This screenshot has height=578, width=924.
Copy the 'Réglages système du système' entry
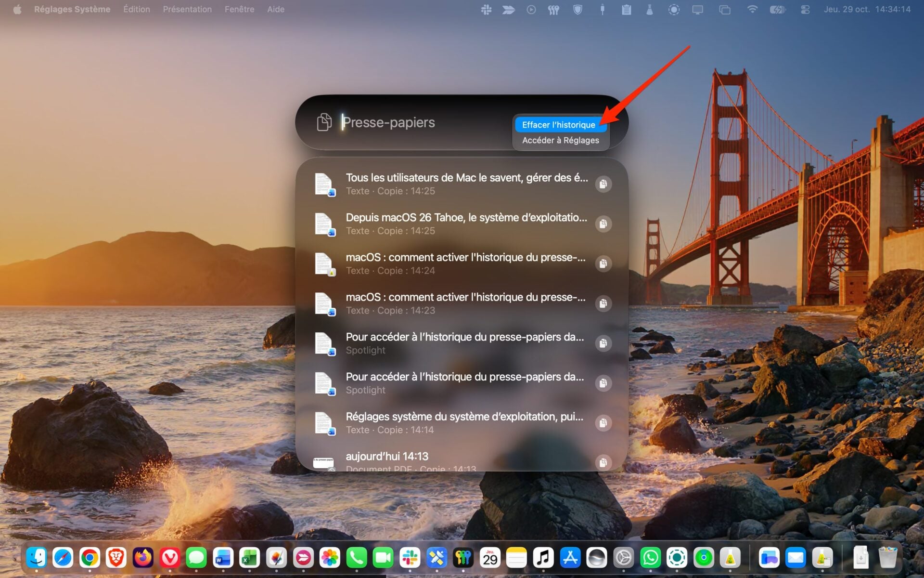(603, 423)
